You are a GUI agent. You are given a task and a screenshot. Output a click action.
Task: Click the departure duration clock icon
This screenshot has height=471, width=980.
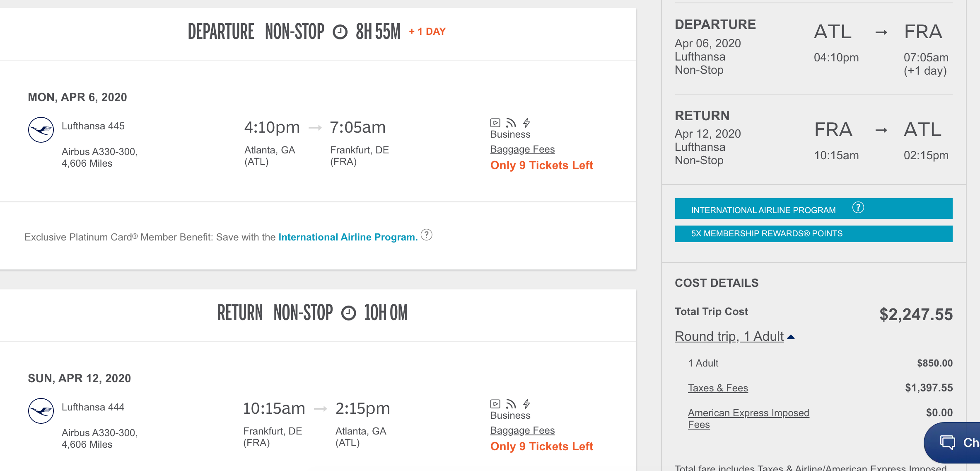(x=340, y=32)
